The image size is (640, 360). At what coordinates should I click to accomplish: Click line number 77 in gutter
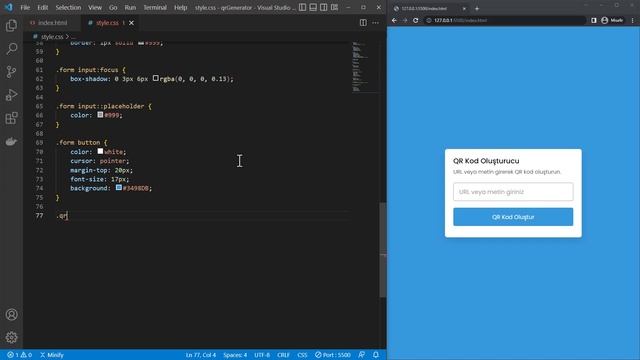click(x=39, y=216)
